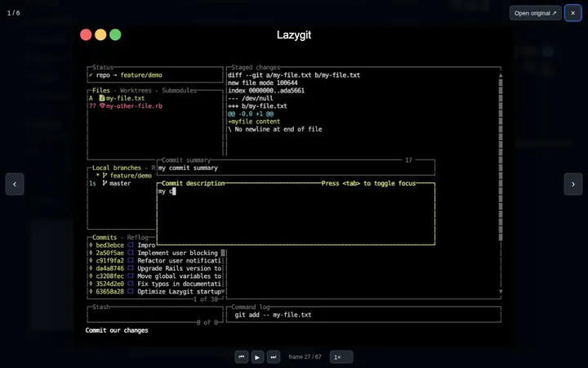Click the '@@ -0,0 +1 @@' hunk header

point(251,114)
